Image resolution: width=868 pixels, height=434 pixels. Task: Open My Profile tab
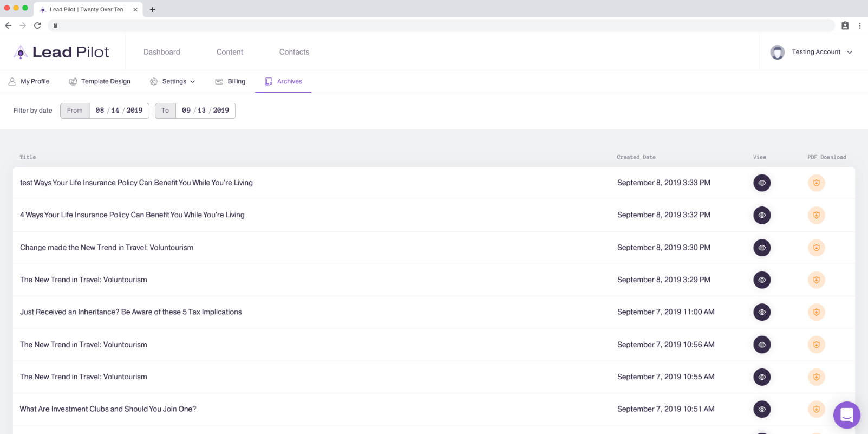click(29, 81)
